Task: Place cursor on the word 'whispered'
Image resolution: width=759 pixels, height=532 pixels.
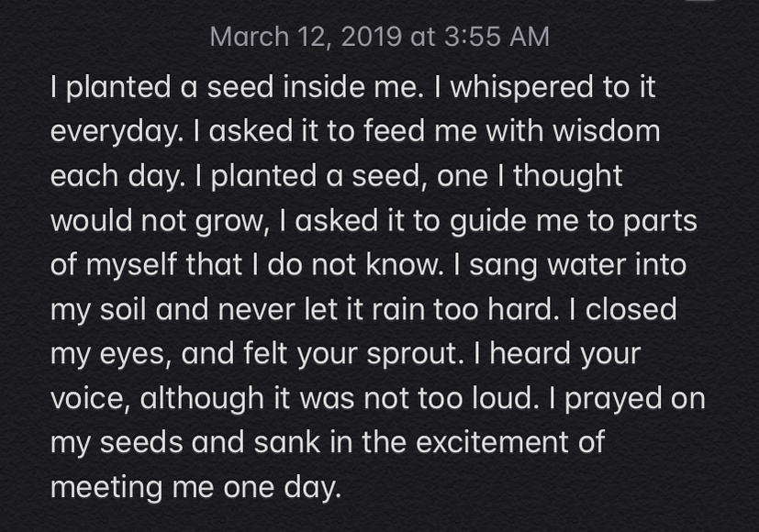Action: pos(522,88)
